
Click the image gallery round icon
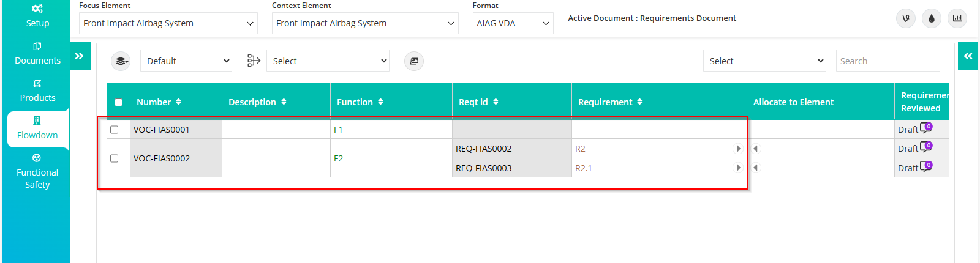pos(414,61)
